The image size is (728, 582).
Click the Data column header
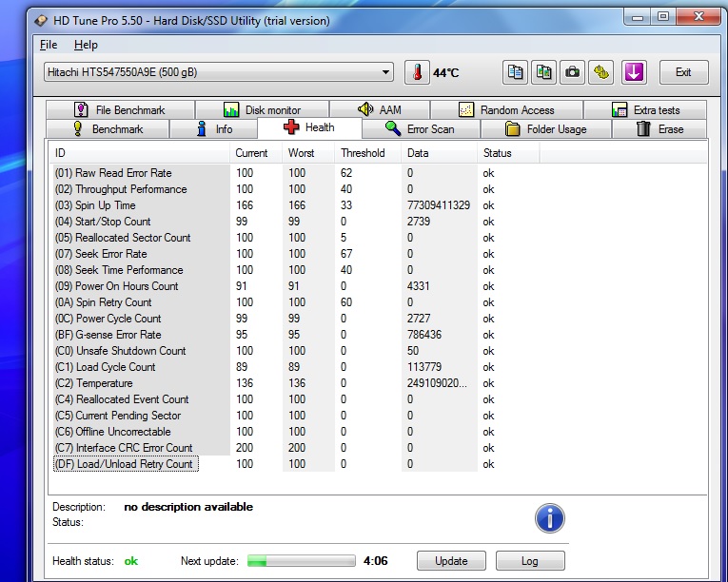coord(440,153)
